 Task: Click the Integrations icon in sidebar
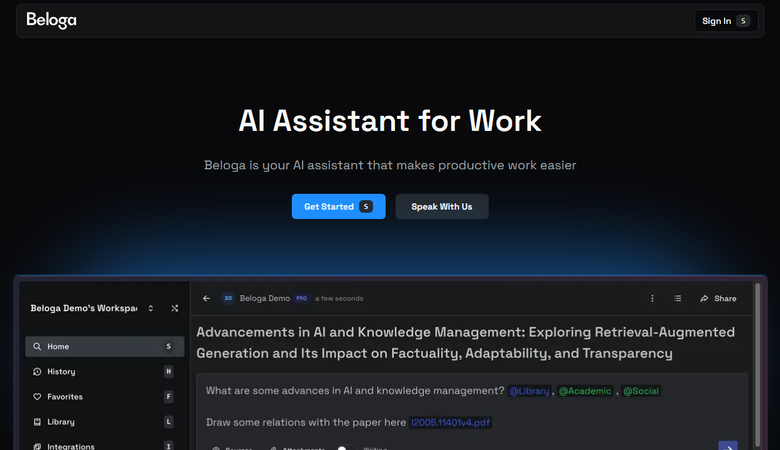[x=37, y=446]
